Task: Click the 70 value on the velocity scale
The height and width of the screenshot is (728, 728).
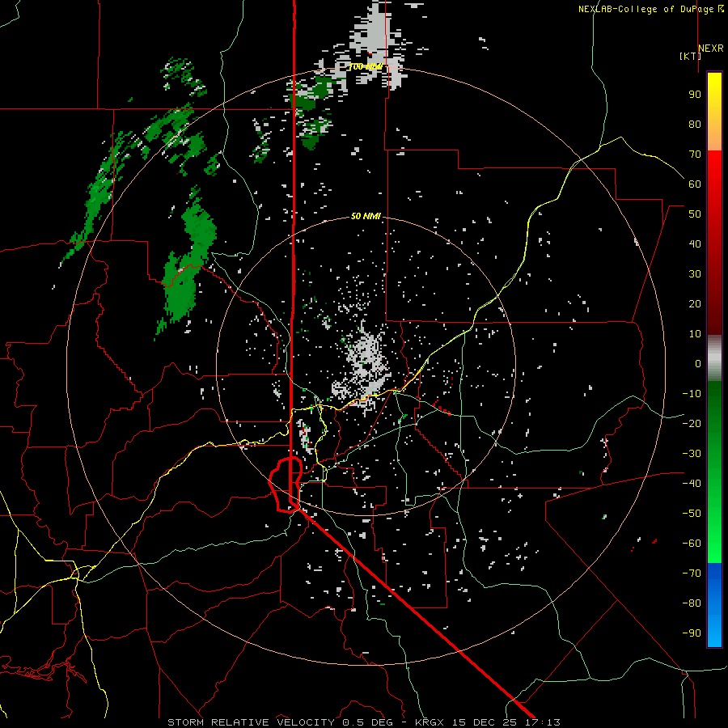Action: pyautogui.click(x=695, y=154)
